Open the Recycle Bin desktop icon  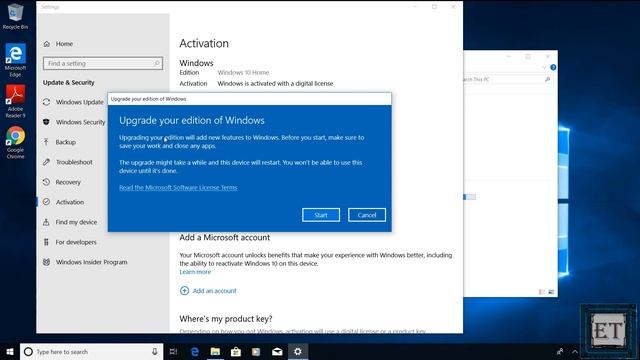pyautogui.click(x=15, y=16)
